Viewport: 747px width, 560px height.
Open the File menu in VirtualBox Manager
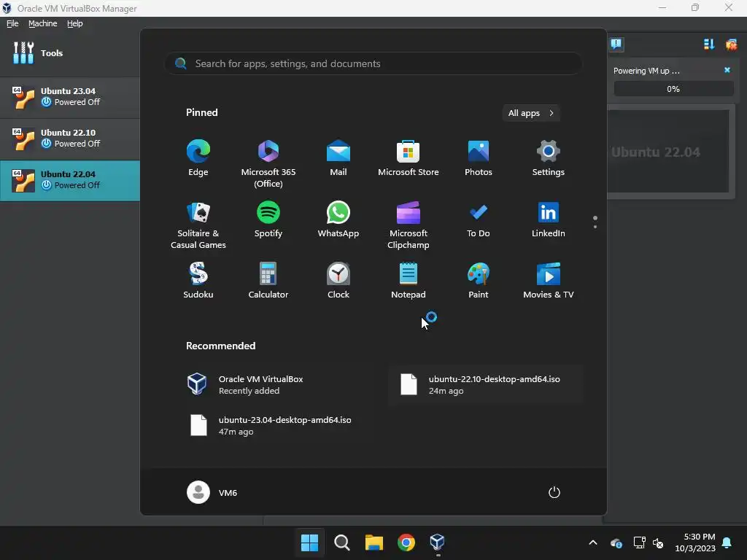12,23
